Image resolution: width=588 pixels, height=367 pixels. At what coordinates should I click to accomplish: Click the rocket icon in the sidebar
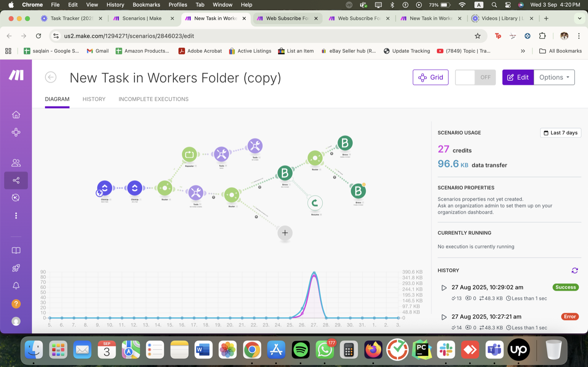[x=16, y=268]
